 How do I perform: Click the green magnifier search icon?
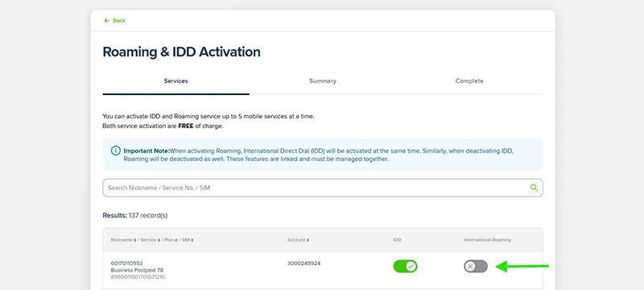pos(534,188)
